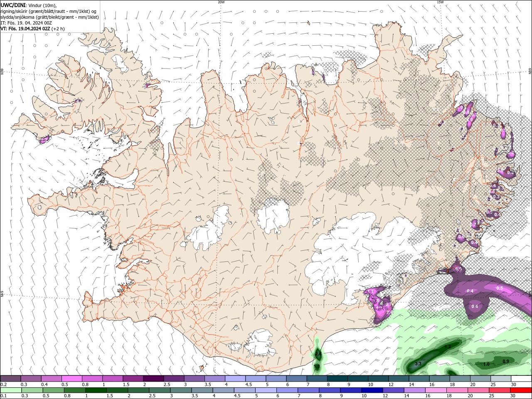The width and height of the screenshot is (532, 399).
Task: Select the deep blue swatch labeled 10 in the lower legend
Action: point(372,390)
